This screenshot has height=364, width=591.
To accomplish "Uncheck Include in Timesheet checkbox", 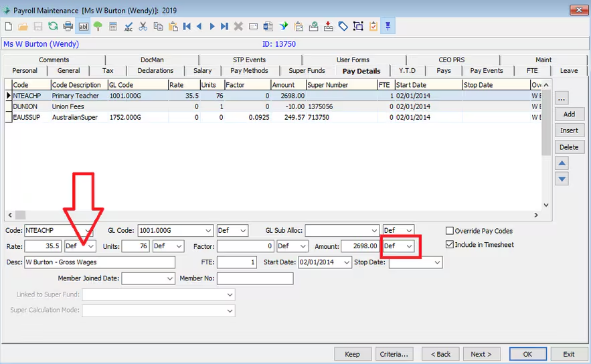I will pos(449,244).
